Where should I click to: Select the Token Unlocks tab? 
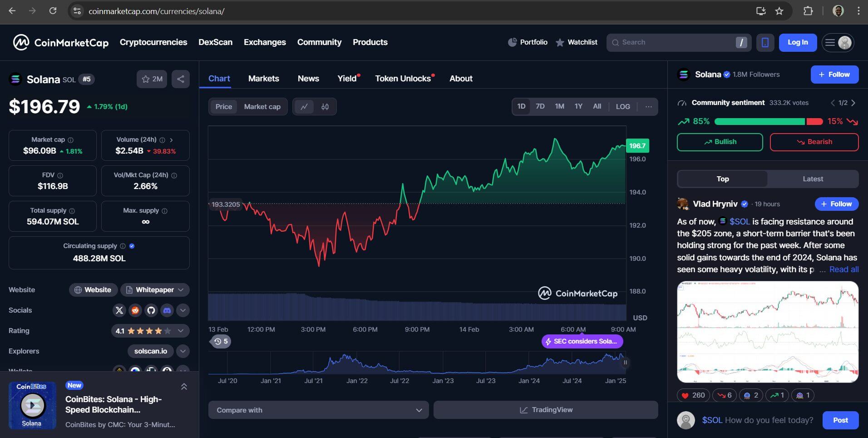(403, 79)
